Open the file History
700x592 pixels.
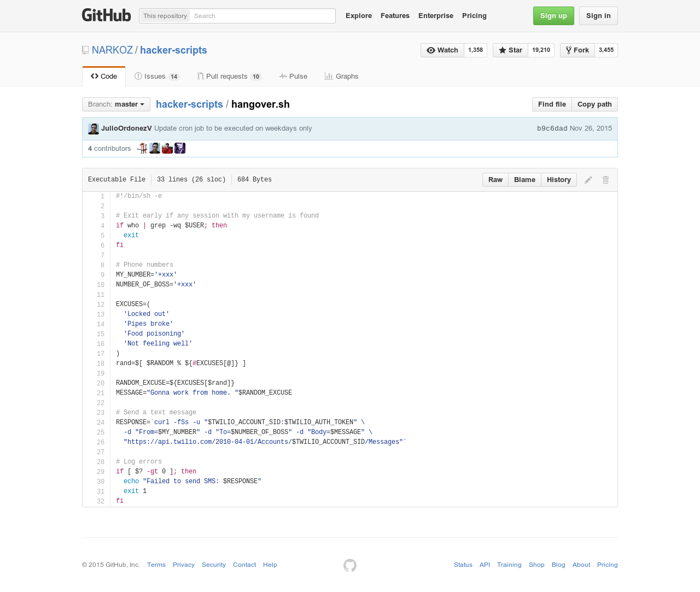pos(559,180)
